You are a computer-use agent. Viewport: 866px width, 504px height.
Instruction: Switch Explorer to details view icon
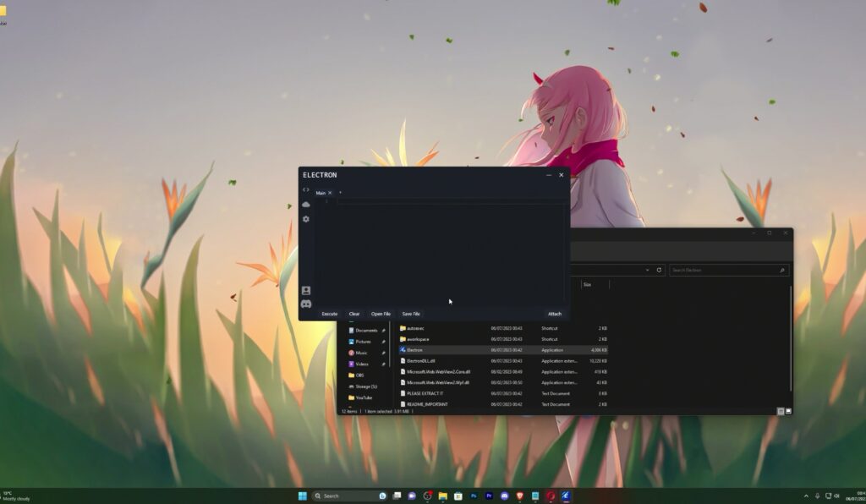pyautogui.click(x=781, y=411)
